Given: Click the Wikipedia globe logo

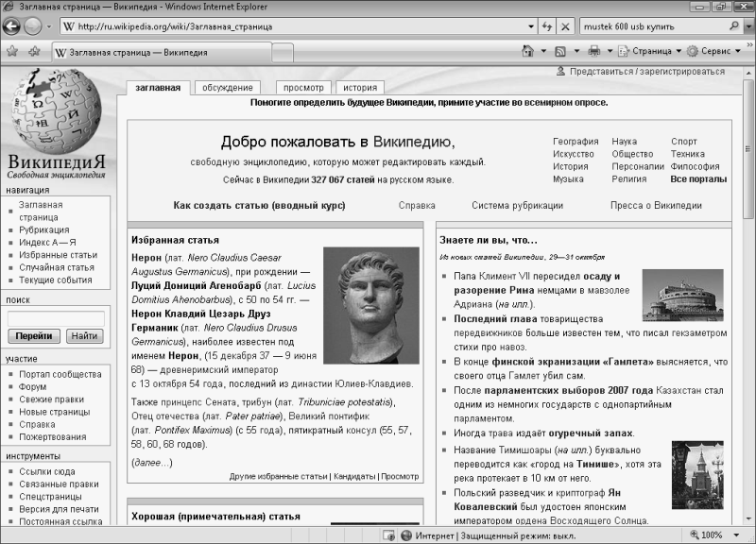Looking at the screenshot, I should 57,111.
